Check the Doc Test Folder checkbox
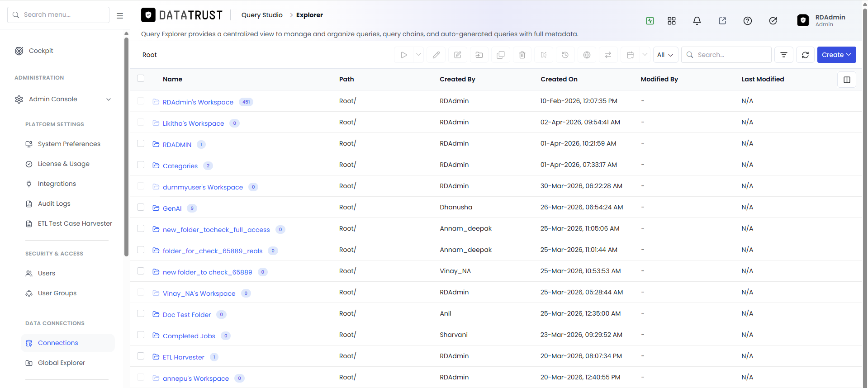 (141, 313)
